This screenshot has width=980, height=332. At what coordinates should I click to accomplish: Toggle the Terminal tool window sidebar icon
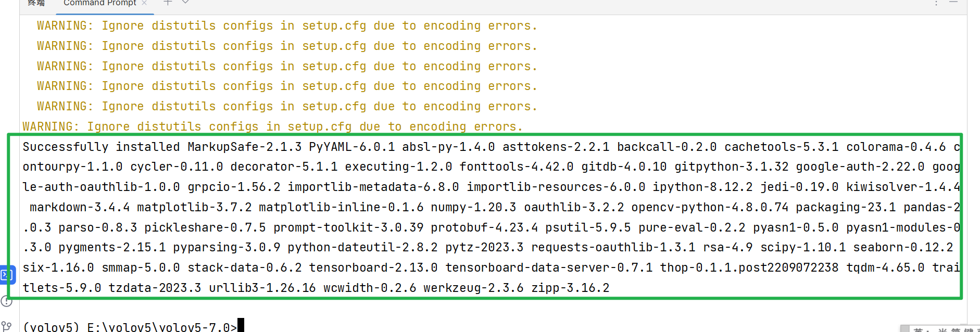click(x=7, y=274)
